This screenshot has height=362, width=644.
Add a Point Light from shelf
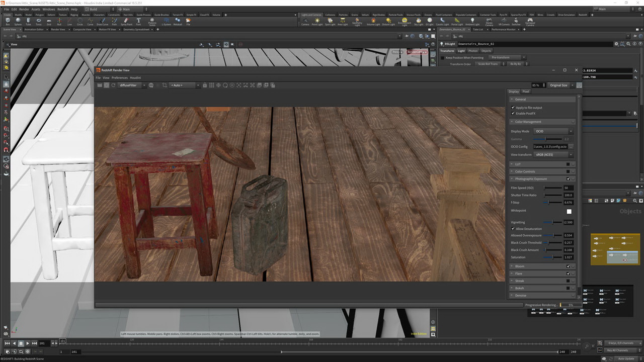coord(317,22)
